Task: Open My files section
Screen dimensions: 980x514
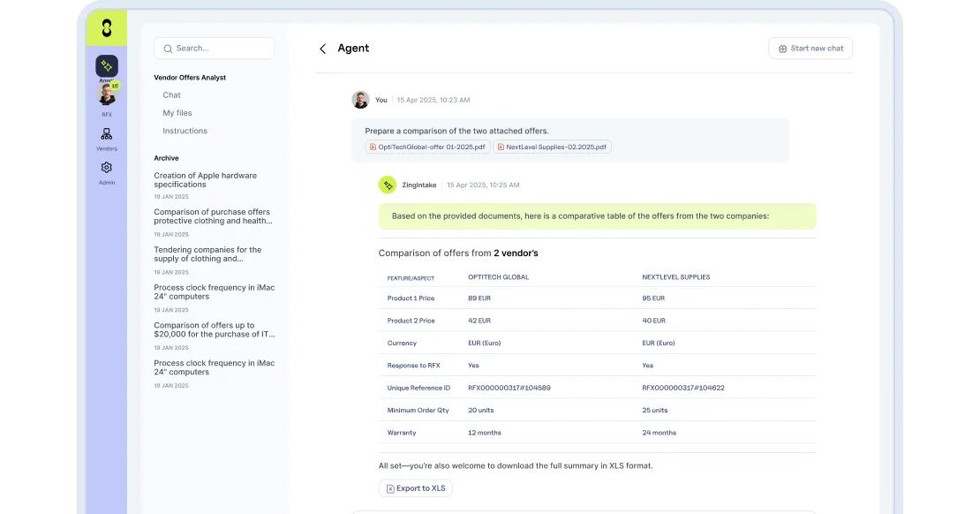Action: coord(177,113)
